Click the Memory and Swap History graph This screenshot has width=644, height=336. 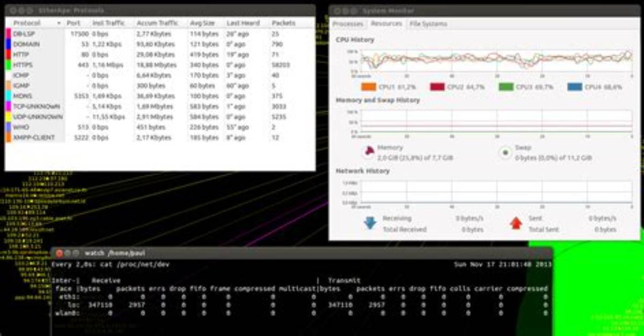(x=496, y=122)
